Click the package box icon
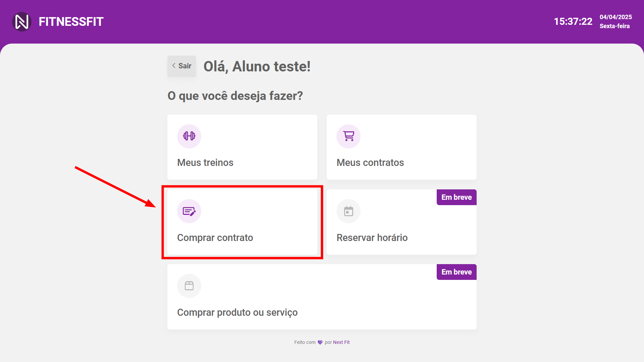This screenshot has height=362, width=644. (189, 286)
